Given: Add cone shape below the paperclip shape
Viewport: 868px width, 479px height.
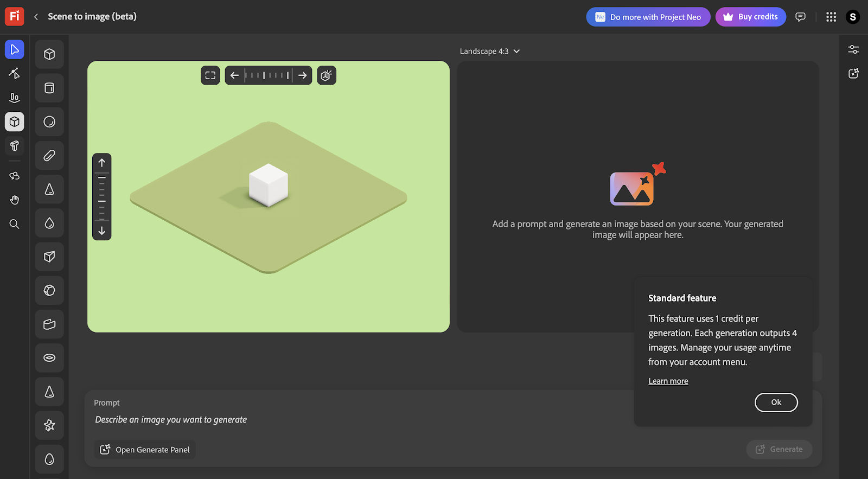Looking at the screenshot, I should point(49,189).
